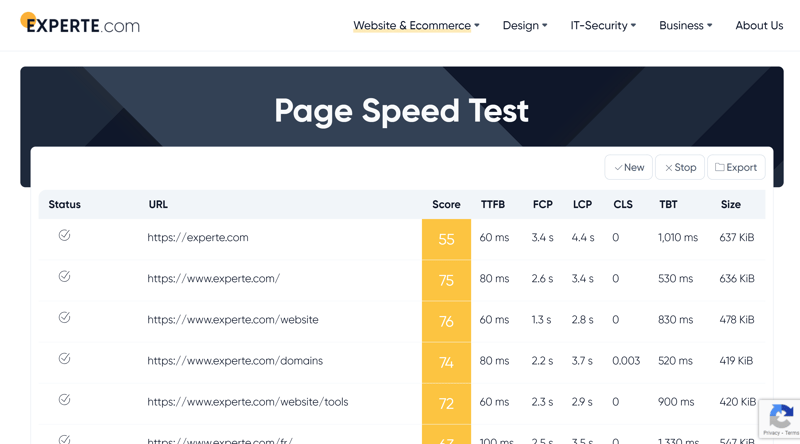Click the URL column header
800x444 pixels.
pos(158,205)
